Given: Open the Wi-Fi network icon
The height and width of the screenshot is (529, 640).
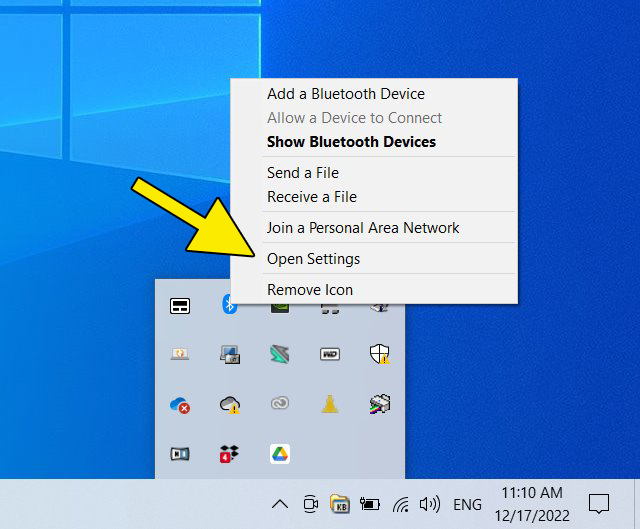Looking at the screenshot, I should [401, 505].
